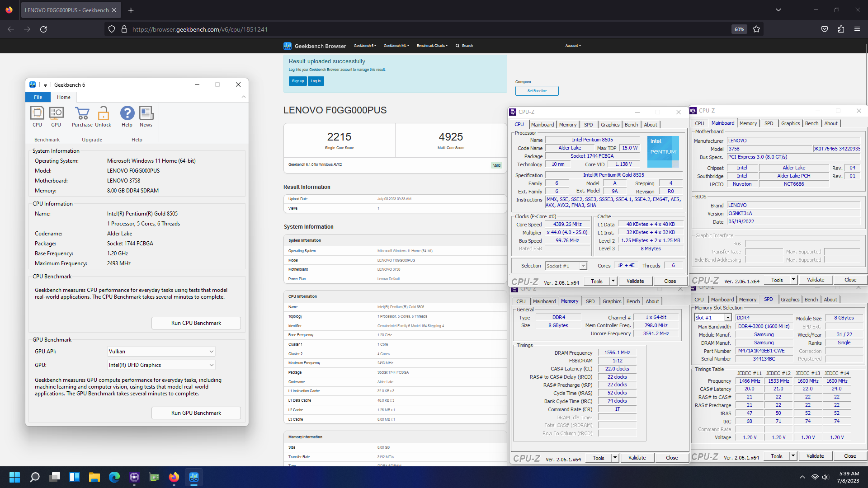This screenshot has width=868, height=488.
Task: Click Validate in CPU-Z Mainboard window
Action: [815, 280]
